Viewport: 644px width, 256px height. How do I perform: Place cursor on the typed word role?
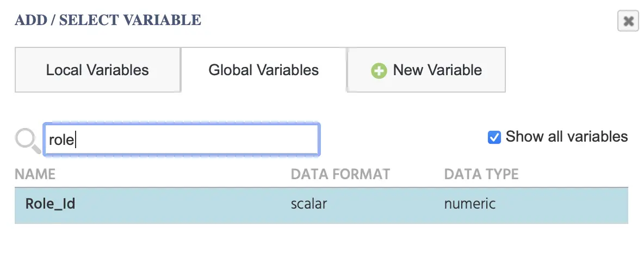(61, 140)
